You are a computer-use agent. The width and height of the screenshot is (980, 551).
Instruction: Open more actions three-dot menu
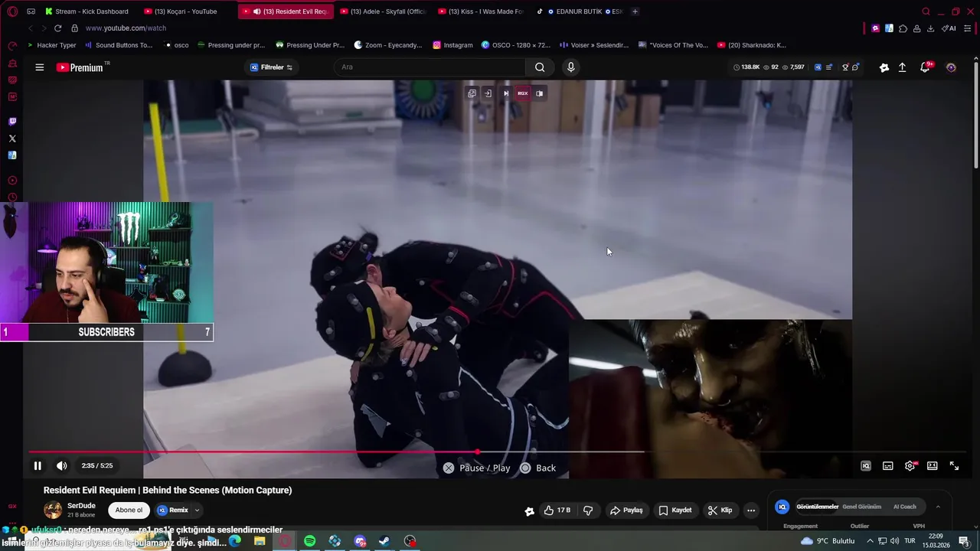(x=751, y=510)
